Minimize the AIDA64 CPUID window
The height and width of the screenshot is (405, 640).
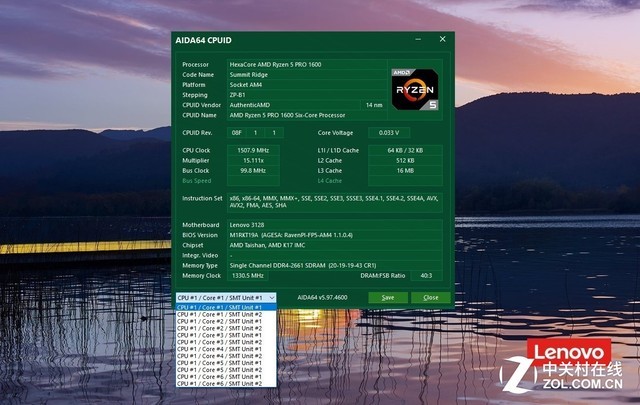coord(418,39)
